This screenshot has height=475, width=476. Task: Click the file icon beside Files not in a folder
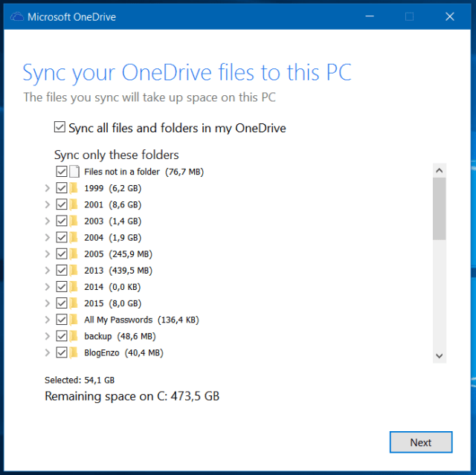(x=74, y=172)
